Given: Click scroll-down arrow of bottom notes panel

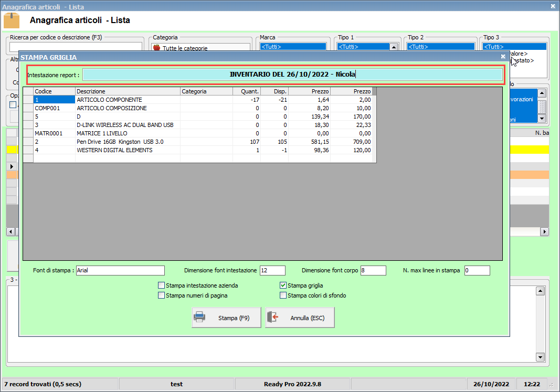Looking at the screenshot, I should point(541,357).
